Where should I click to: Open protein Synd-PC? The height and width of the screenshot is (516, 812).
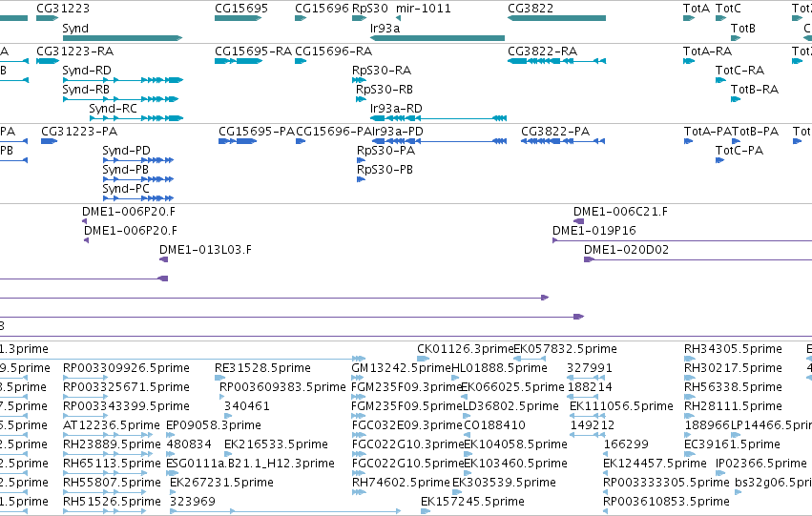126,189
